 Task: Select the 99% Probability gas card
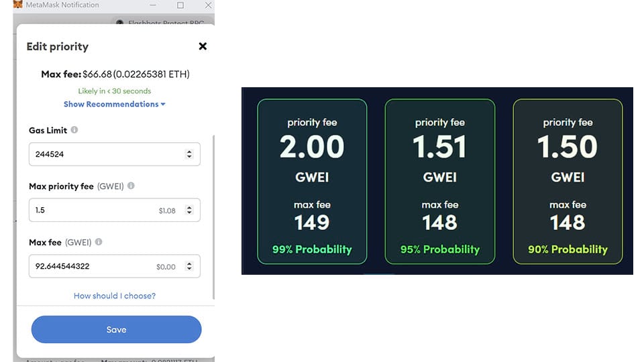click(312, 182)
